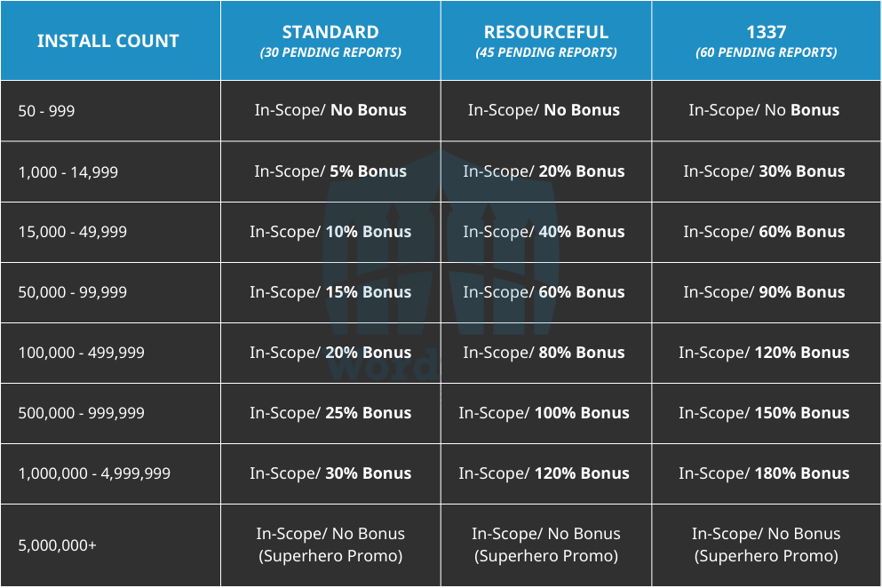
Task: Click the Superhero Promo cell under 1337
Action: (766, 544)
